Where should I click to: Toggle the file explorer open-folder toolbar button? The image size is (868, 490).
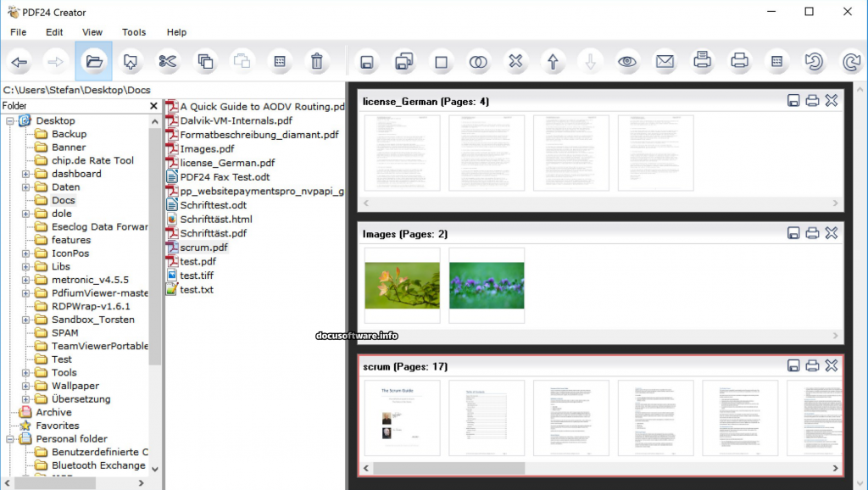[93, 61]
